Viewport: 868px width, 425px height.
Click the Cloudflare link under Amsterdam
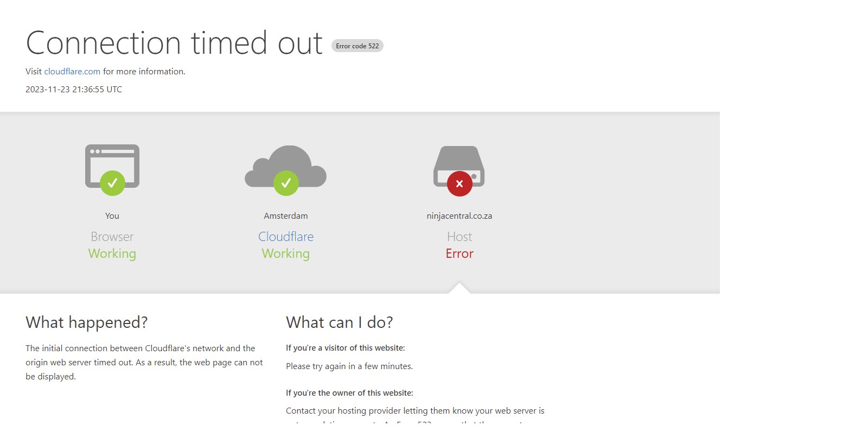pos(286,237)
